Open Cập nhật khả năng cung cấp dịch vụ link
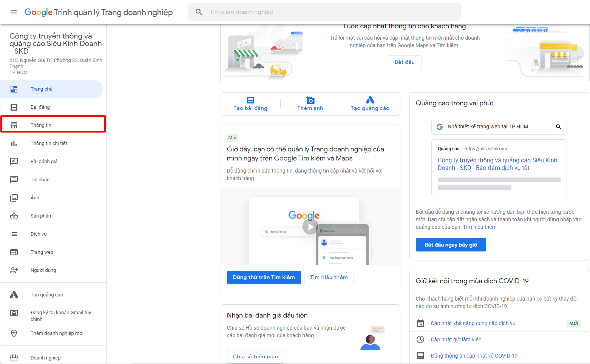This screenshot has height=364, width=590. 473,323
